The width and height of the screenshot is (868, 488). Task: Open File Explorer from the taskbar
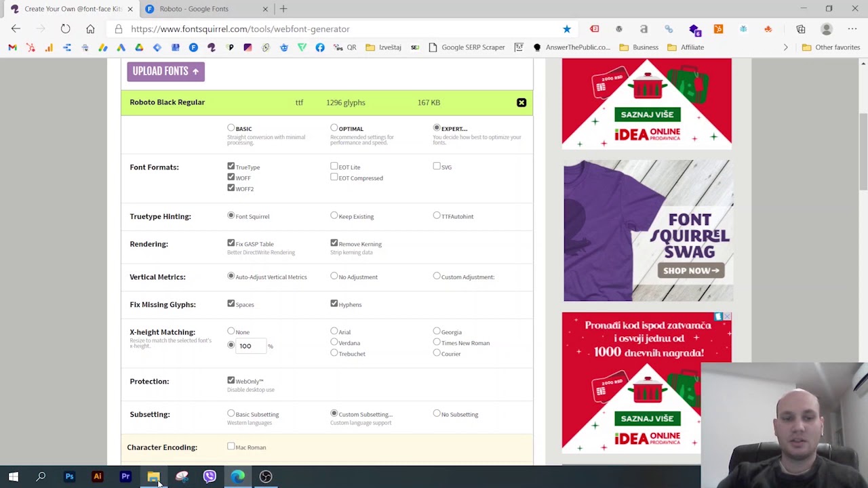point(153,476)
